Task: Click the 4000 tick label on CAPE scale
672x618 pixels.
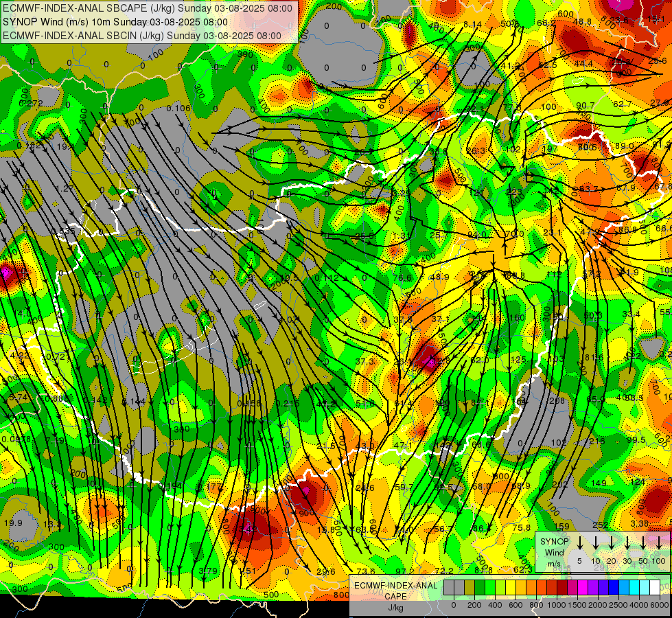Action: point(639,605)
